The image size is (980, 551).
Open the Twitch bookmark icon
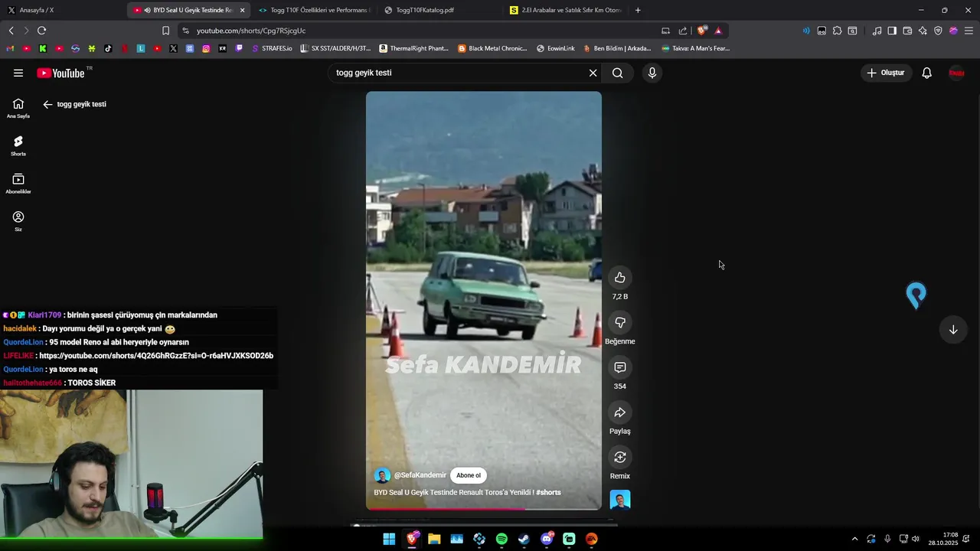tap(239, 48)
